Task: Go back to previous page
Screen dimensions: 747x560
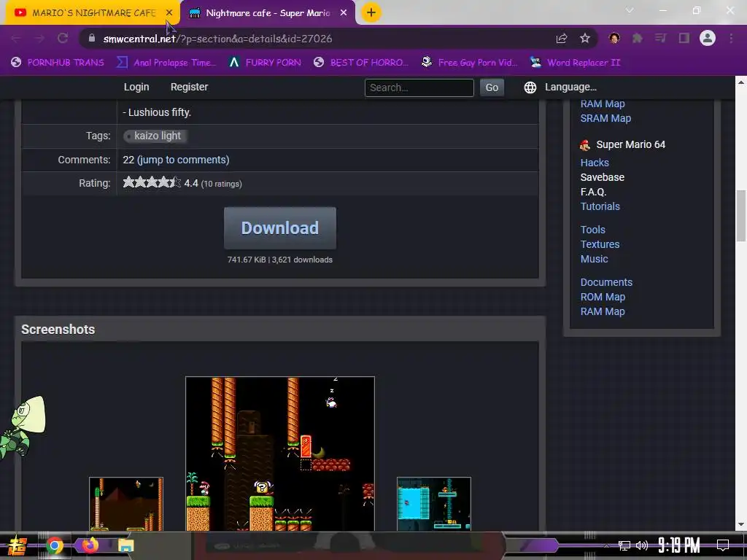Action: click(x=16, y=39)
